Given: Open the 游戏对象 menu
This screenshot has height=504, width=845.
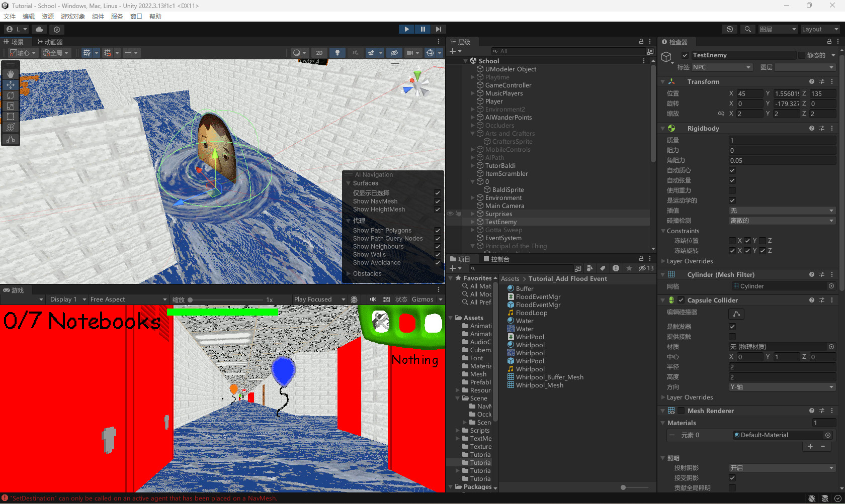Looking at the screenshot, I should (x=73, y=17).
